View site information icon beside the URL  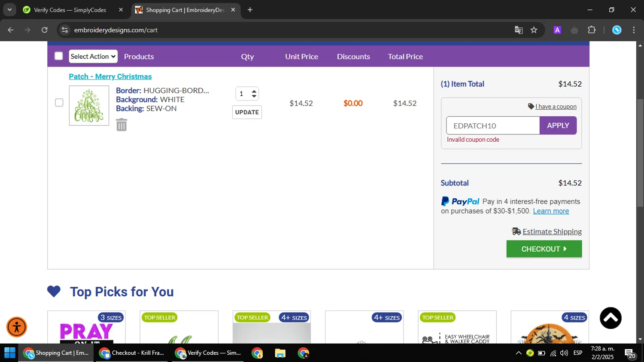tap(65, 30)
